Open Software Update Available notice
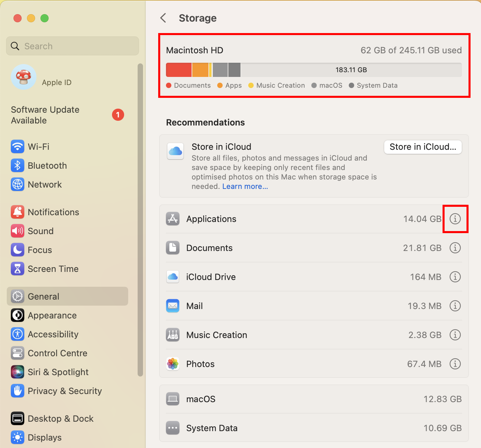Viewport: 481px width, 448px height. click(67, 115)
